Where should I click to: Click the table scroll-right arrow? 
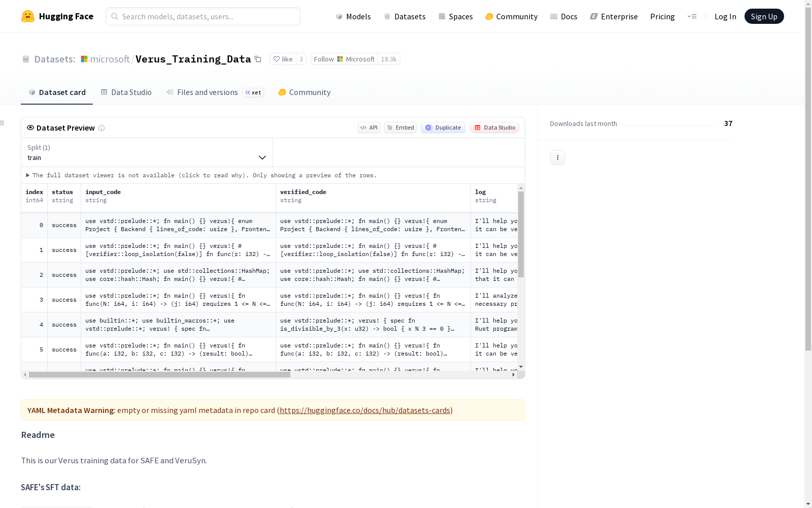(x=514, y=375)
